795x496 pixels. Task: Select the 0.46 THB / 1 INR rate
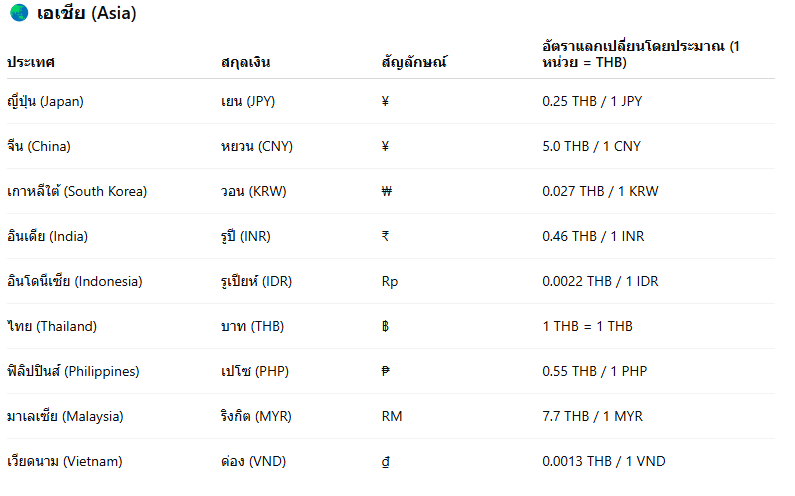pyautogui.click(x=593, y=237)
